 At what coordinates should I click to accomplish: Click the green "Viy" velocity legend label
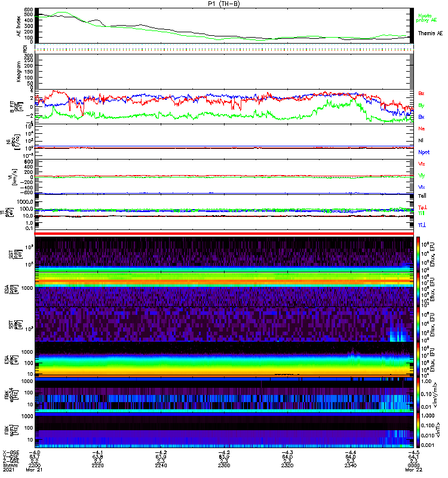[421, 176]
